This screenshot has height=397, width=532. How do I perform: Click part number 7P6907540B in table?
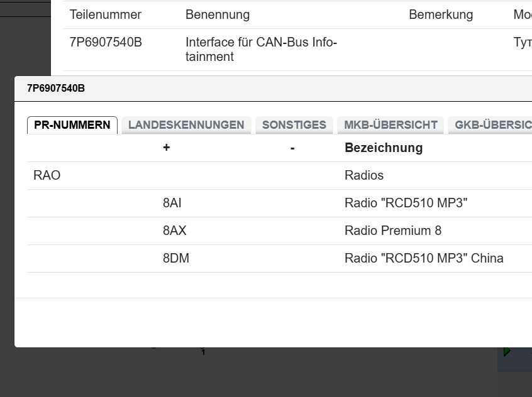(x=106, y=43)
